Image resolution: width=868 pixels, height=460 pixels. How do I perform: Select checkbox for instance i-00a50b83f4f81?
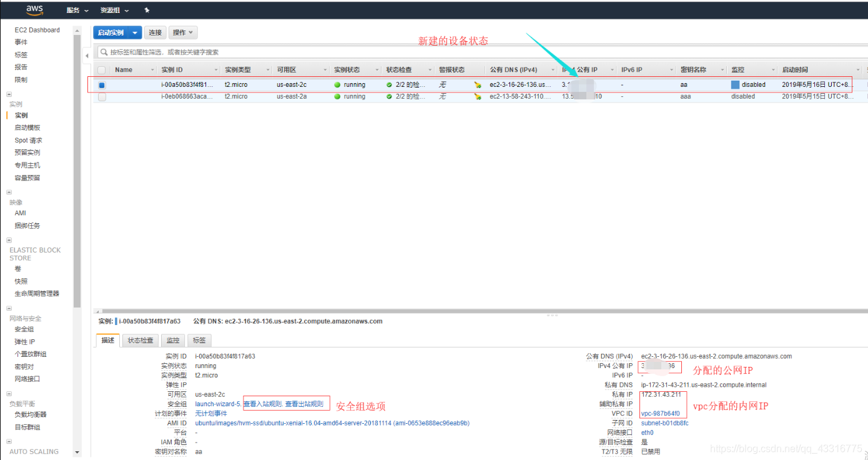[x=102, y=85]
